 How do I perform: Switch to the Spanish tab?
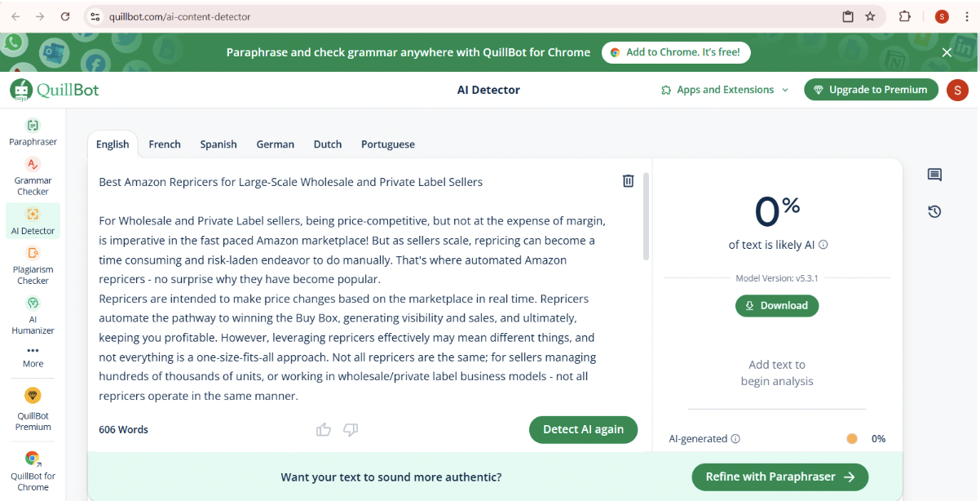coord(219,144)
